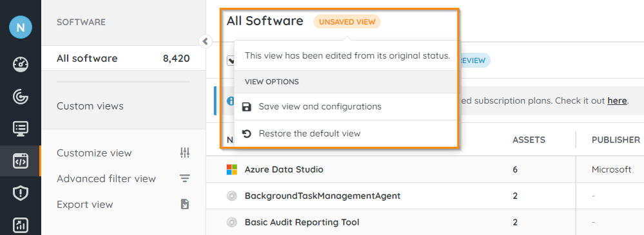Click the 8,420 software count
The image size is (644, 235).
(x=176, y=59)
